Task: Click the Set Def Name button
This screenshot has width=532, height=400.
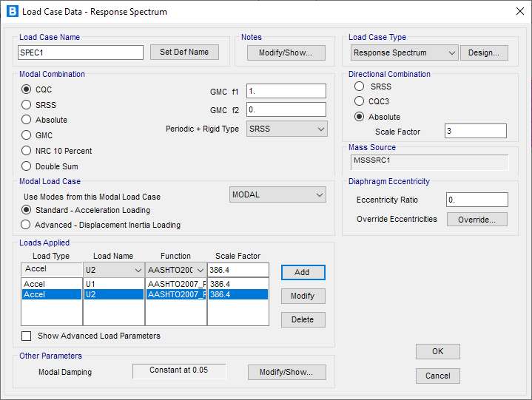Action: [184, 52]
